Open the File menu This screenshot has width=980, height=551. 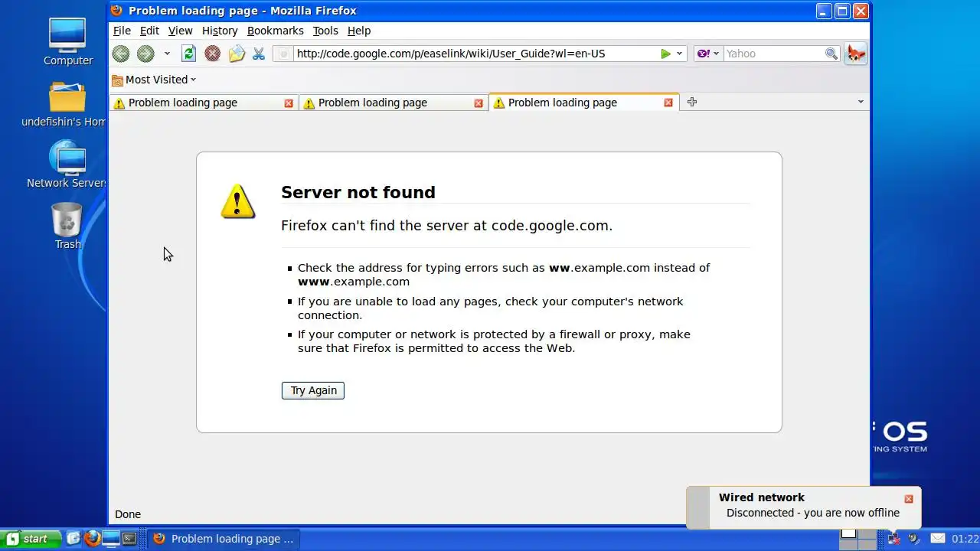pyautogui.click(x=122, y=31)
